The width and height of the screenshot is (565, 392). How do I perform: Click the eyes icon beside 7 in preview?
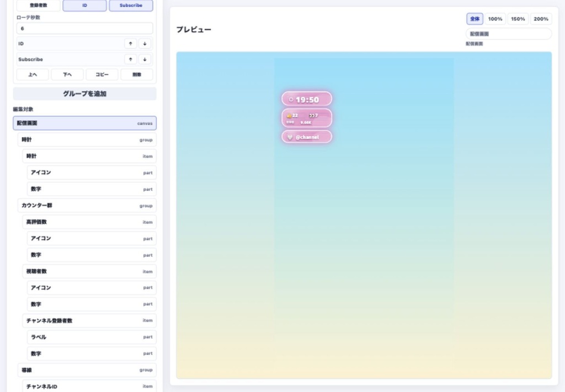point(311,116)
